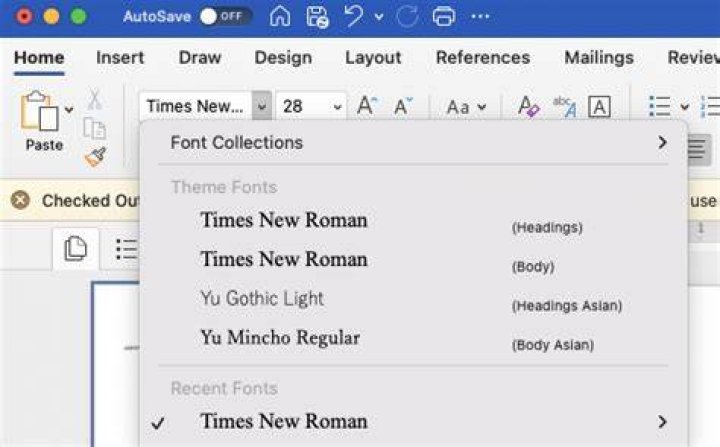Click the Paste clipboard icon
Viewport: 720px width, 447px height.
pos(39,111)
